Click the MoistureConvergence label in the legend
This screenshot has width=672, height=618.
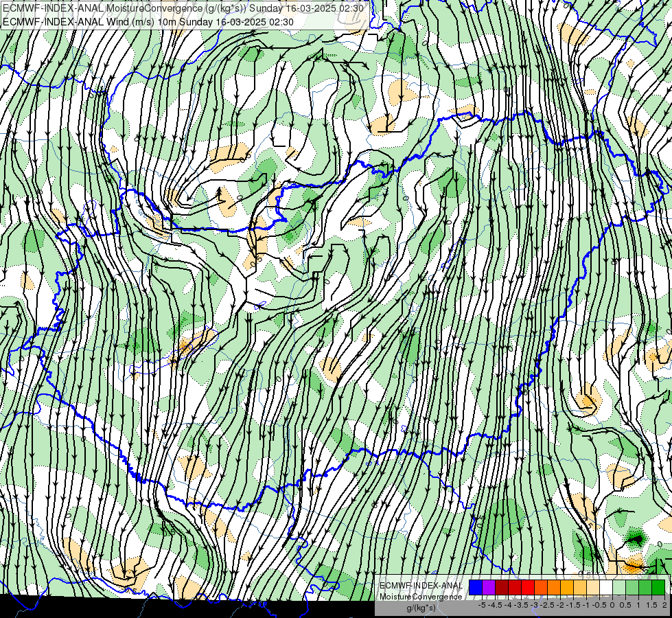[421, 597]
